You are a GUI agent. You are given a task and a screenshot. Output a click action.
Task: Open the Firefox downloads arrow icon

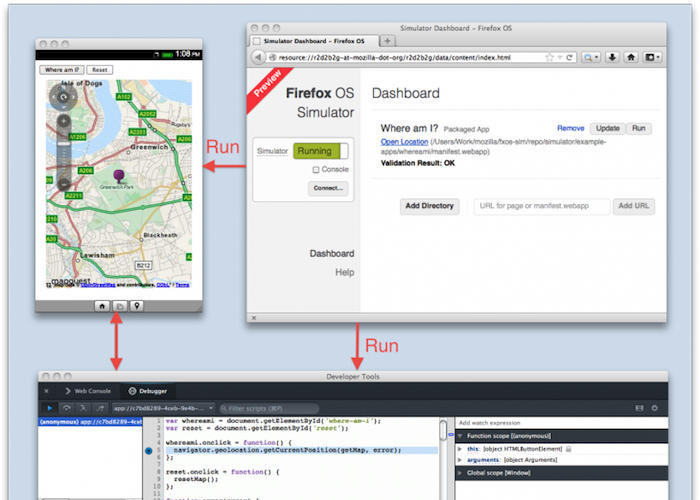[x=613, y=58]
